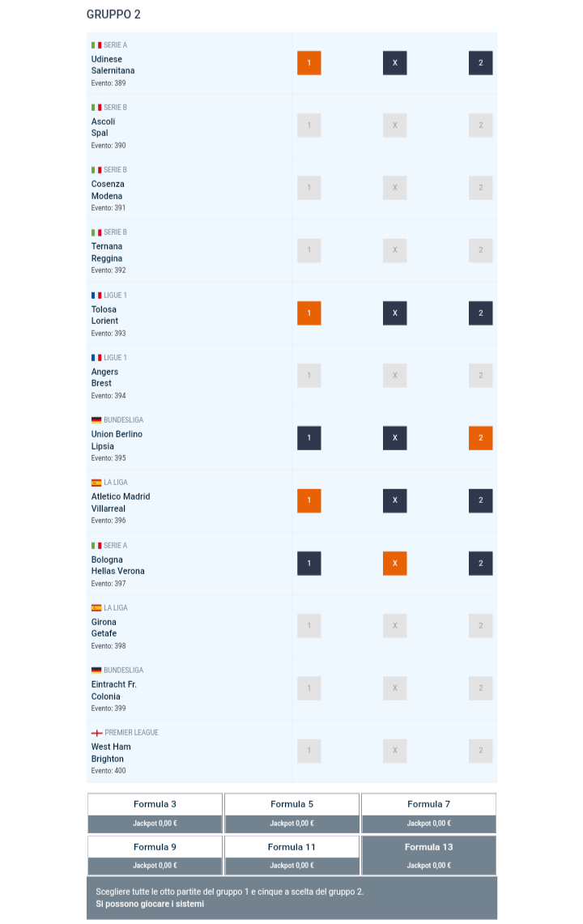Pick X draw for Girona vs Getafe
The image size is (583, 924).
click(x=395, y=626)
